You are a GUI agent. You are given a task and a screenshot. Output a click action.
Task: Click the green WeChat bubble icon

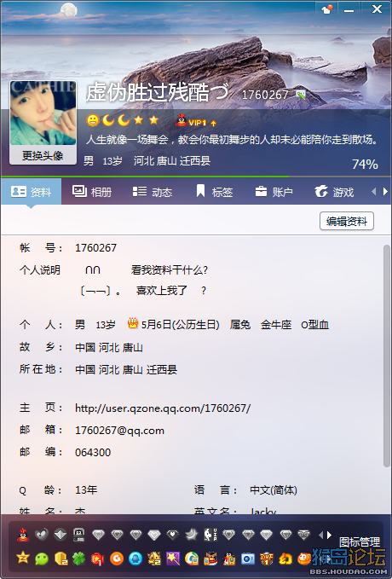coord(42,559)
